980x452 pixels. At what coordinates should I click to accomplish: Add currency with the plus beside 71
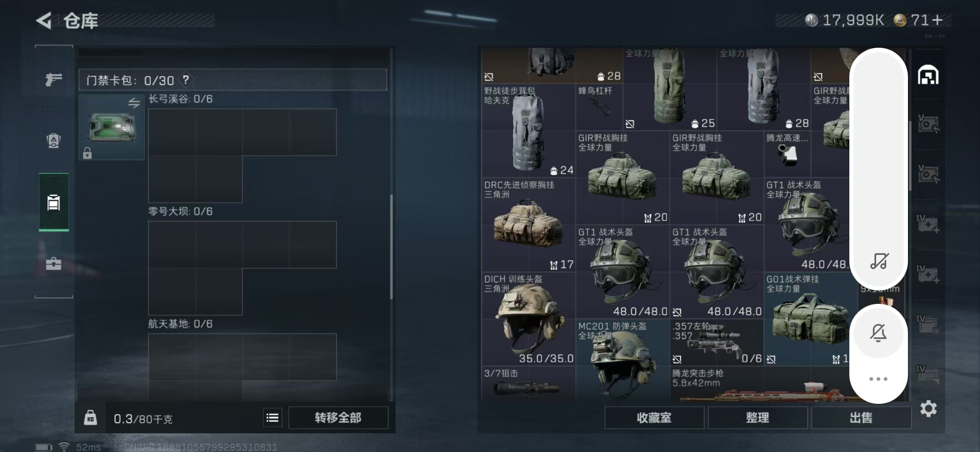click(938, 20)
